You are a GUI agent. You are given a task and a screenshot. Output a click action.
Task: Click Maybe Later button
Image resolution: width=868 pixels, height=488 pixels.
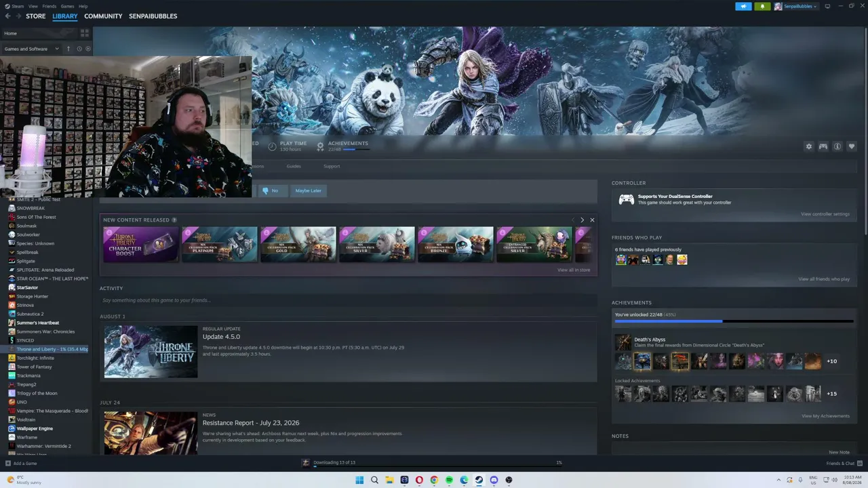coord(308,190)
